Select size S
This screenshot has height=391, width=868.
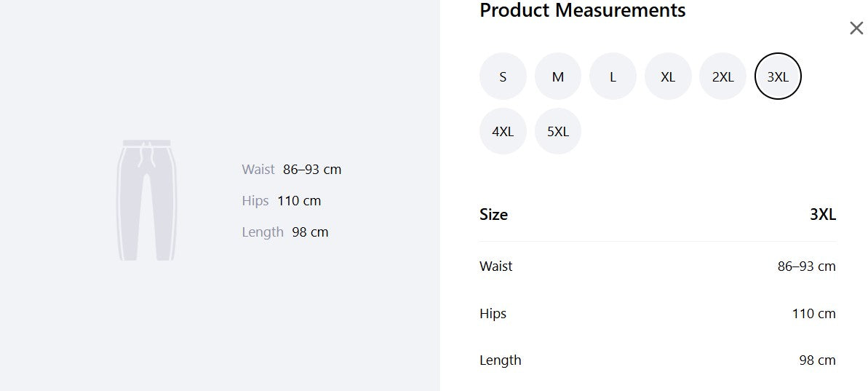pyautogui.click(x=503, y=76)
